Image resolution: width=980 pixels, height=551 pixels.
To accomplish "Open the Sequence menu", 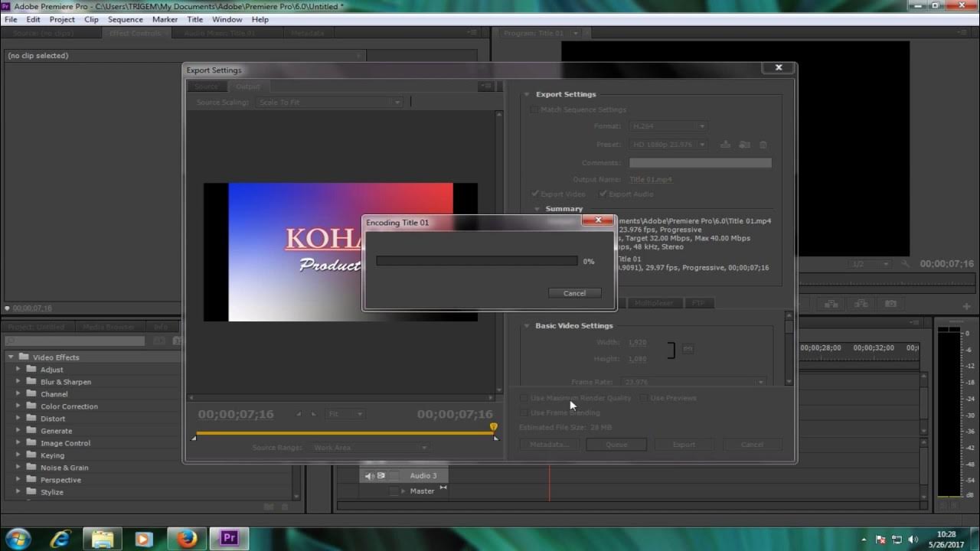I will coord(125,19).
